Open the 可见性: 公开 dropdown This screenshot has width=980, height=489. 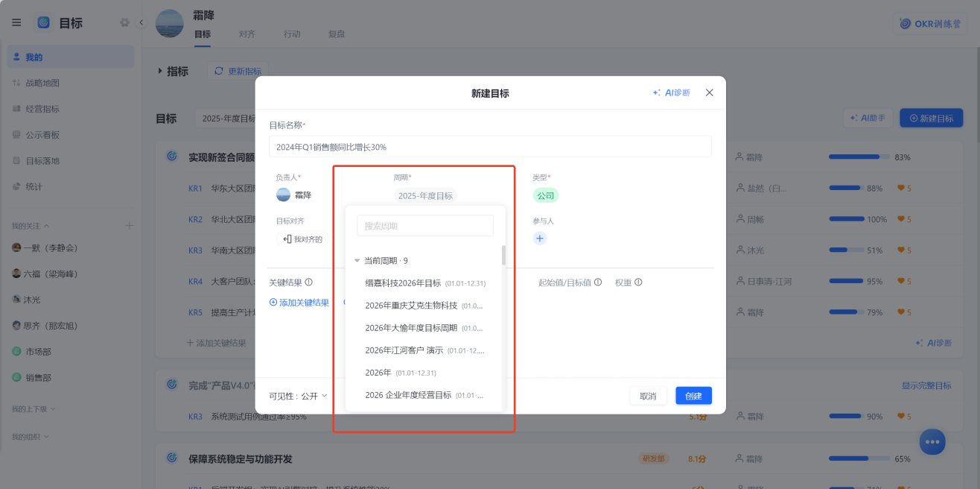point(298,396)
